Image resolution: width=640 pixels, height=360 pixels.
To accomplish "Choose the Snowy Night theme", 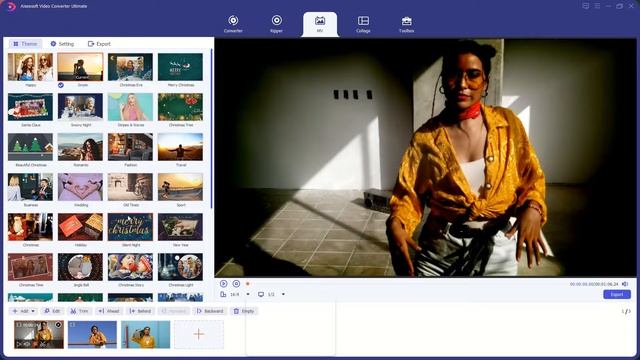I will 80,107.
